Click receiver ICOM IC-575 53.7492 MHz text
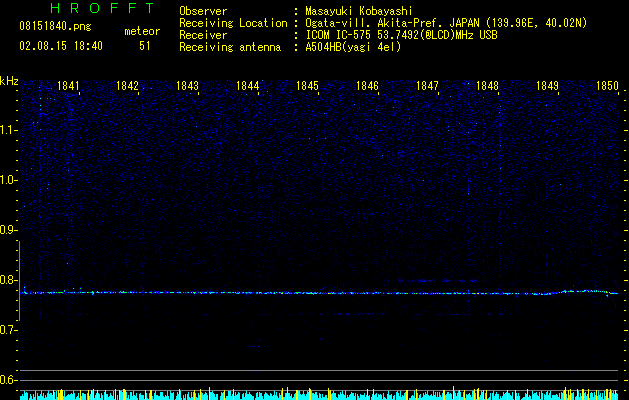This screenshot has width=629, height=400. [x=401, y=35]
